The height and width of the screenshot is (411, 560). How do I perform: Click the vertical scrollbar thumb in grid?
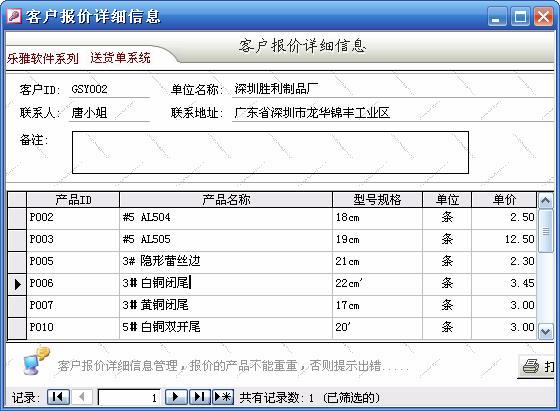click(545, 231)
